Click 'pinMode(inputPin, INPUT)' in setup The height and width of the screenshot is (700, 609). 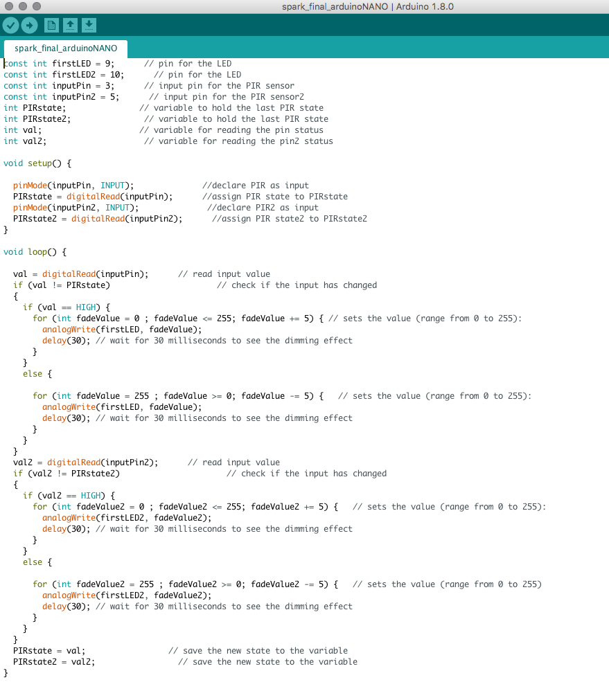click(73, 186)
